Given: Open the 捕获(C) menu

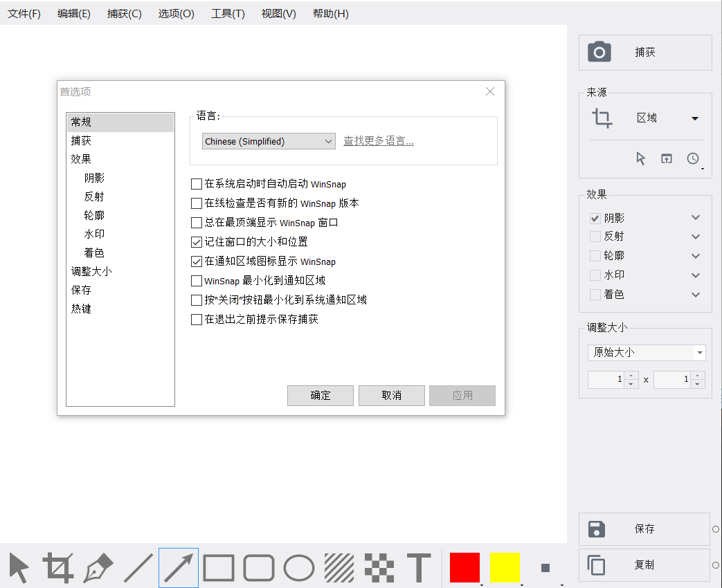Looking at the screenshot, I should 125,14.
